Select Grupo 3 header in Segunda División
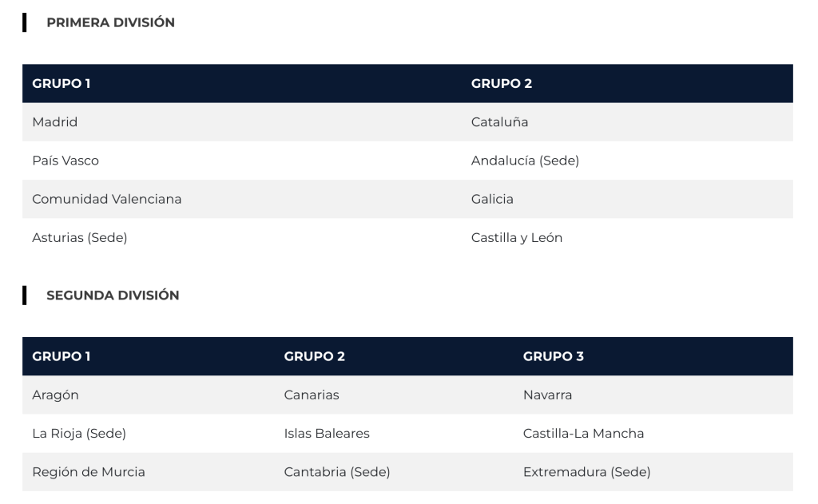The height and width of the screenshot is (504, 818). [x=554, y=356]
